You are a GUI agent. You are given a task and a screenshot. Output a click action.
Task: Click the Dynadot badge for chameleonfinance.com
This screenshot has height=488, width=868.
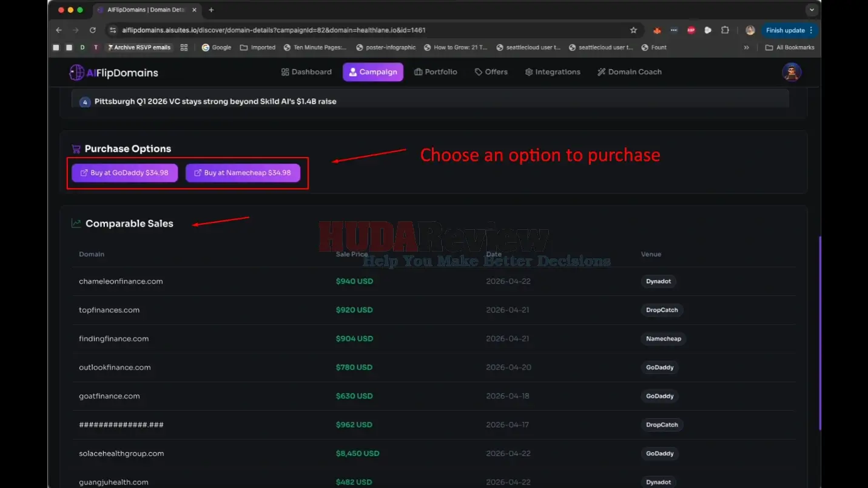pos(659,281)
